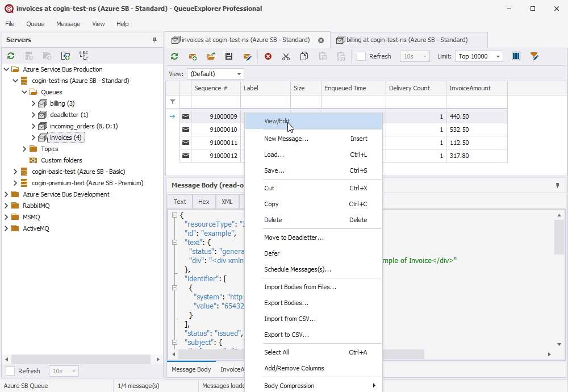Click the new message envelope-plus icon

pos(193,56)
